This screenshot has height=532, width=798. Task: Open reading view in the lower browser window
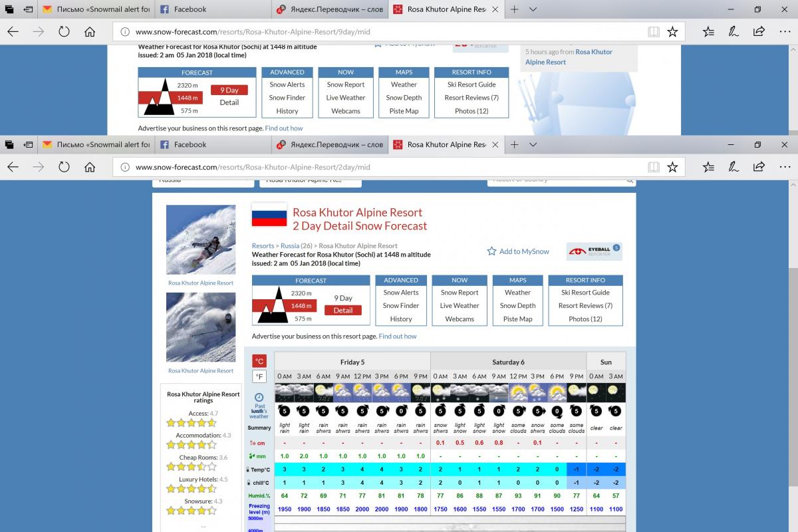[654, 166]
